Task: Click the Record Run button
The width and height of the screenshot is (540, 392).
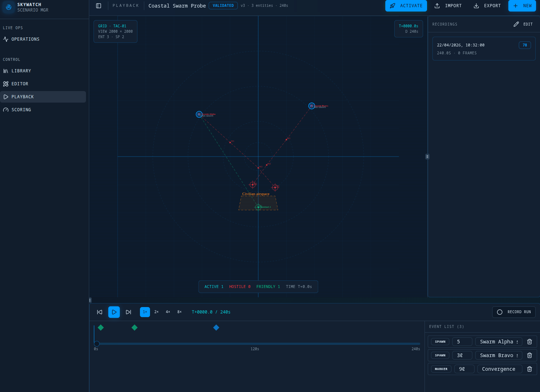Action: tap(514, 312)
